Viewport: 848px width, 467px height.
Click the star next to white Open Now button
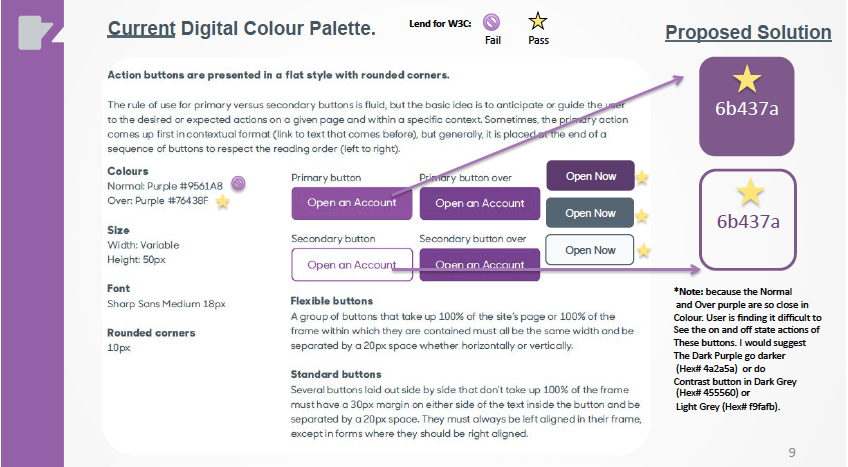644,250
